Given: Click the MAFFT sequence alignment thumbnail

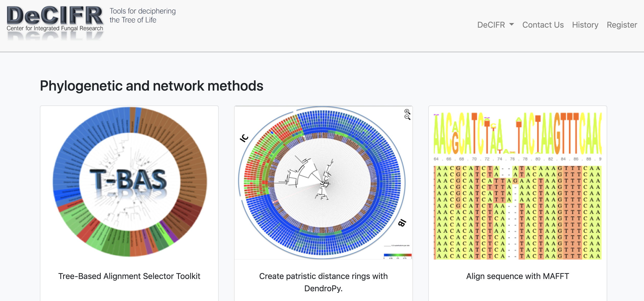Looking at the screenshot, I should (517, 186).
